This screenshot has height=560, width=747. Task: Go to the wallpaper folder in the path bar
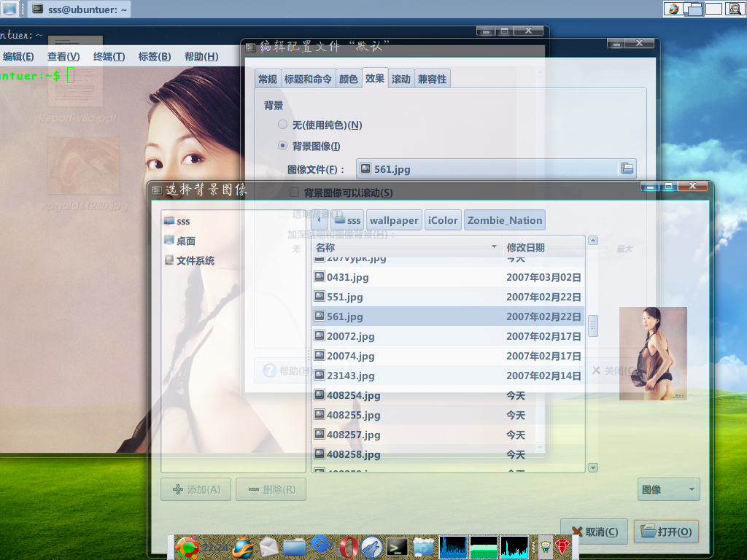(394, 220)
